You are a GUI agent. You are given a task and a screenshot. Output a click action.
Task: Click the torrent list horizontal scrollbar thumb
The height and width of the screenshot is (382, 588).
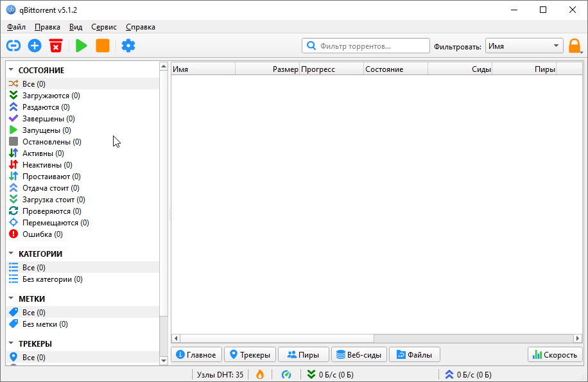click(x=277, y=338)
